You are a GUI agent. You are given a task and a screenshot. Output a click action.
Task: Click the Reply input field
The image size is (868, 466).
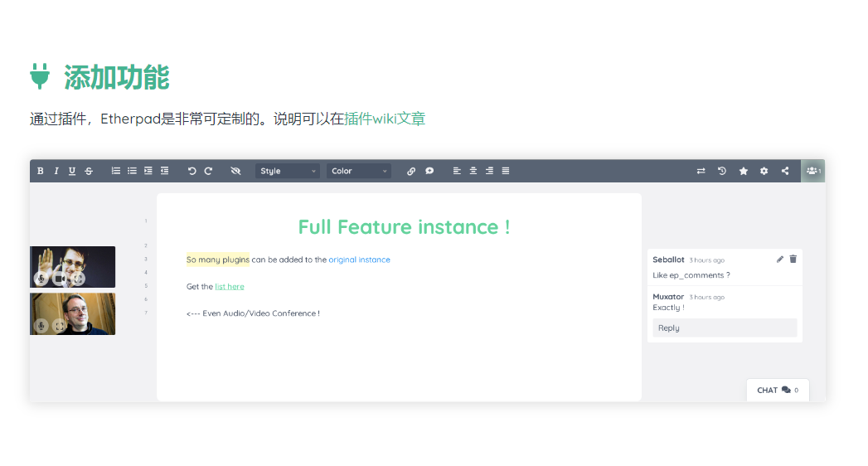[x=725, y=328]
